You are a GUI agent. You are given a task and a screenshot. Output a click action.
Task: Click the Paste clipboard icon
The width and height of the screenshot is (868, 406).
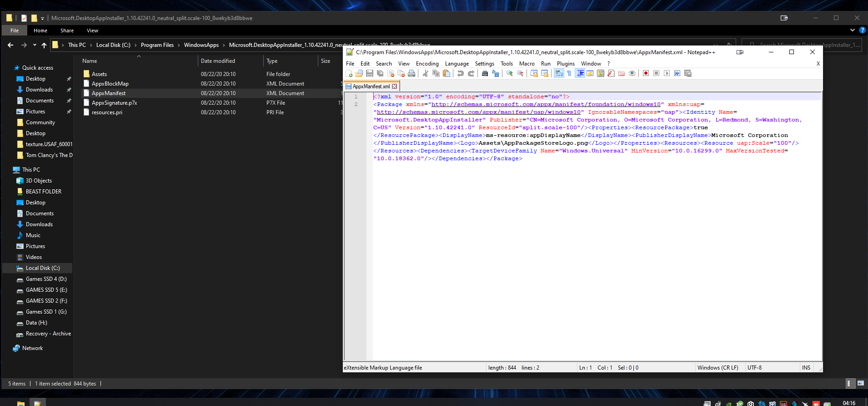[x=447, y=73]
